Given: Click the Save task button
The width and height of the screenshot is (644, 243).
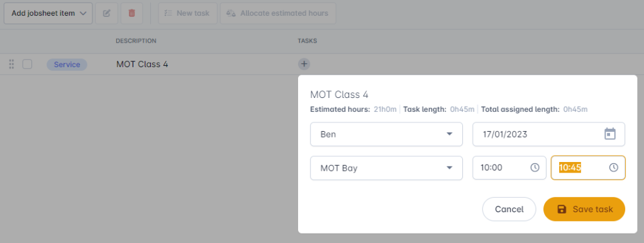Looking at the screenshot, I should tap(584, 209).
